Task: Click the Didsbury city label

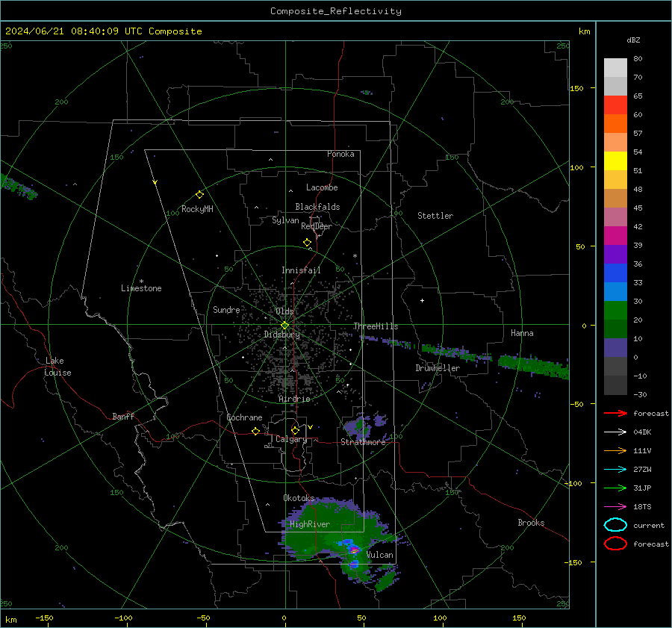Action: tap(281, 335)
